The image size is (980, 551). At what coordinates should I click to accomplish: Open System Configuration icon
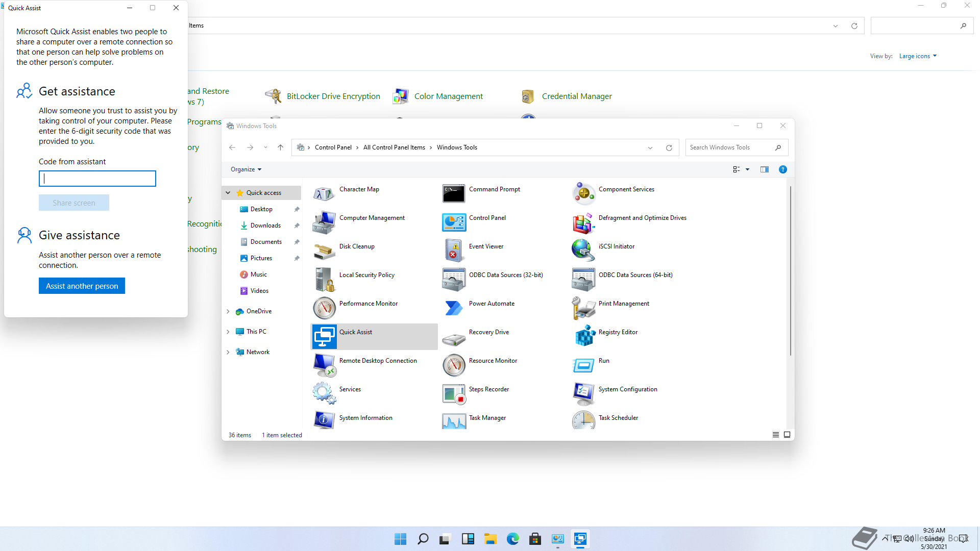coord(583,394)
